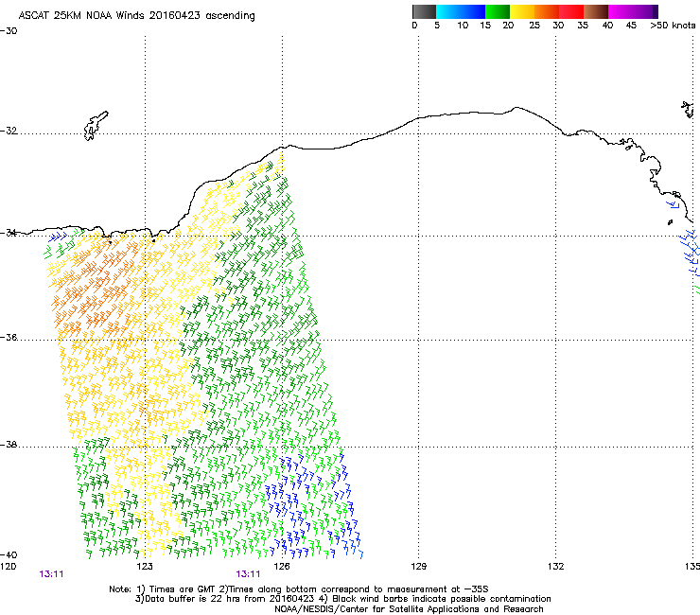The image size is (700, 615).
Task: Click the "-40" latitude axis label
Action: 9,554
